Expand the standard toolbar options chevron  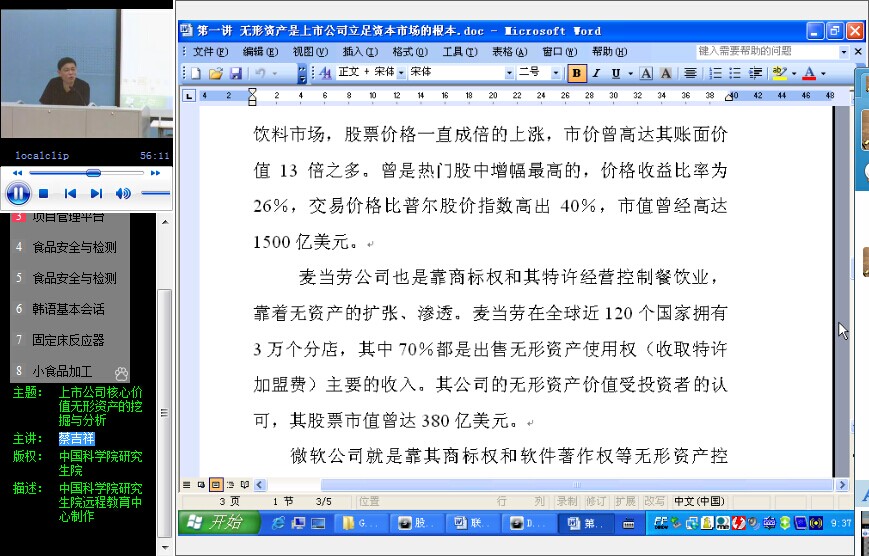(x=302, y=73)
